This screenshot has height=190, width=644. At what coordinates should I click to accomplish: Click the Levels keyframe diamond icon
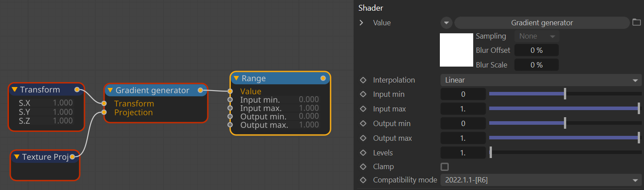click(363, 153)
